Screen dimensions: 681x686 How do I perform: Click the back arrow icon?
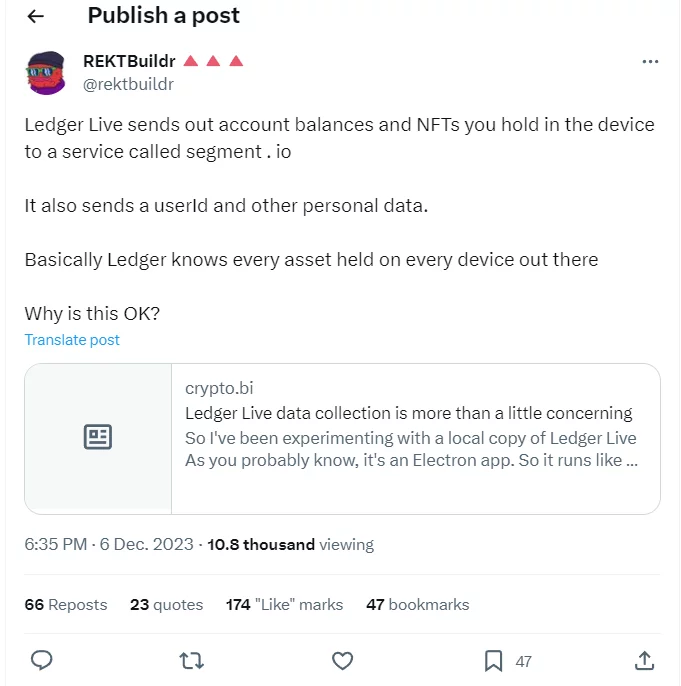click(x=36, y=17)
